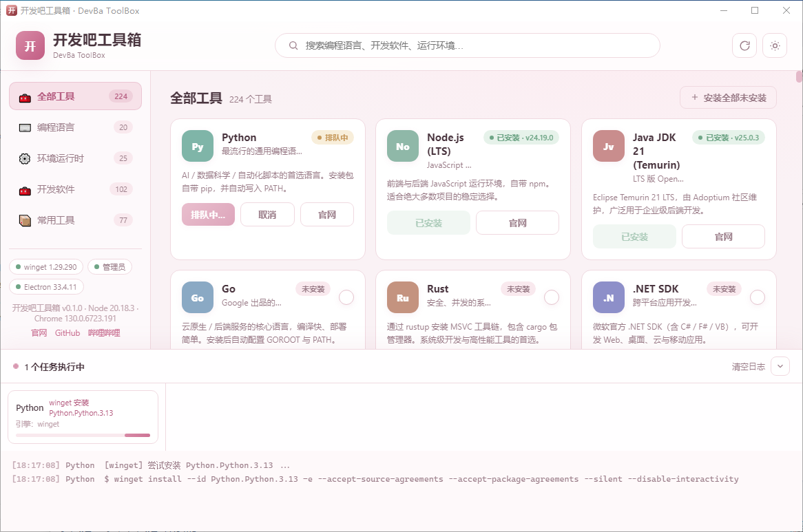Screen dimensions: 803x532
Task: Click the Python task progress bar
Action: 83,436
